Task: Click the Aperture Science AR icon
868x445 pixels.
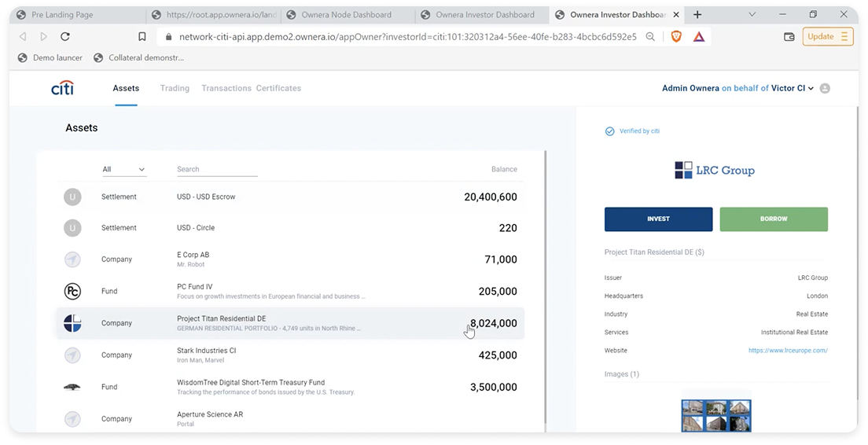Action: pyautogui.click(x=72, y=419)
